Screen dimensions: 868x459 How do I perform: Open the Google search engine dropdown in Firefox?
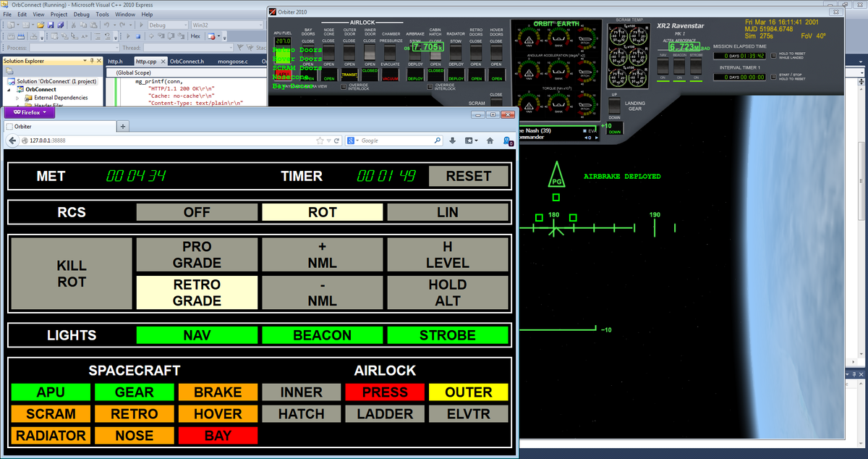pyautogui.click(x=354, y=140)
